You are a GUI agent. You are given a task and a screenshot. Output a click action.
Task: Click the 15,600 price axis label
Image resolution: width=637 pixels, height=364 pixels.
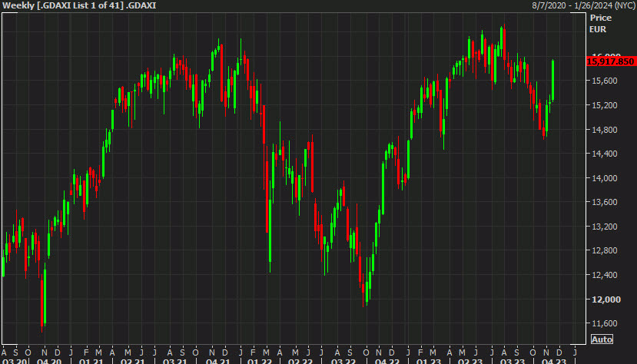605,81
